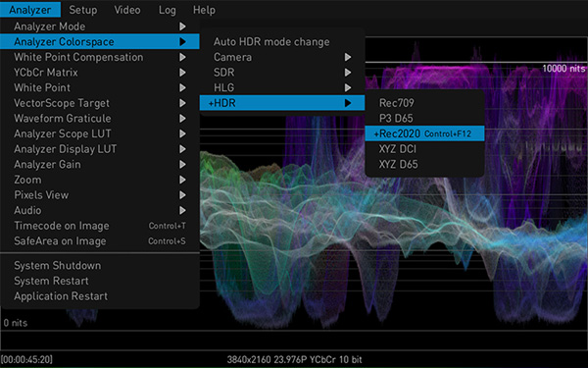Toggle SafeArea on Image

tap(99, 241)
